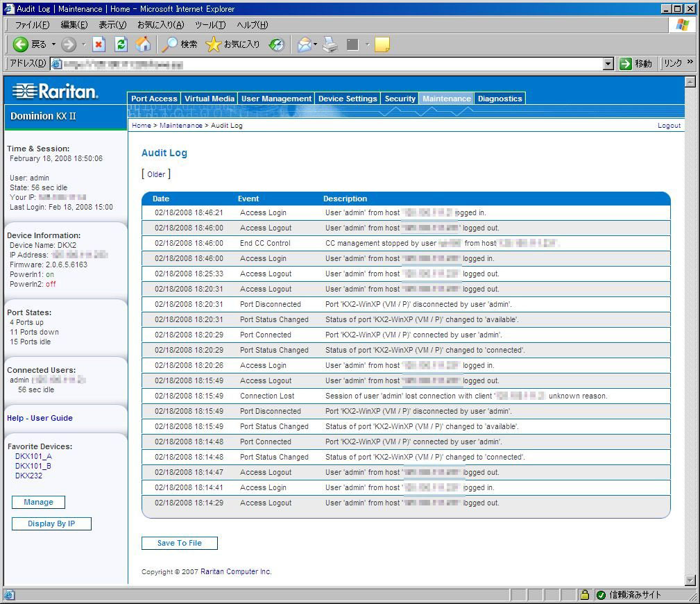Click the Display By IP button
Screen dimensions: 700x604
51,523
